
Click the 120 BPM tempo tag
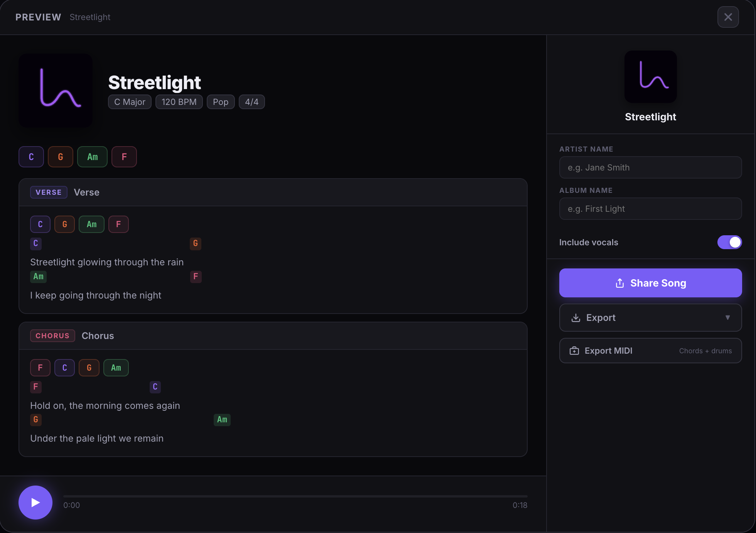(x=179, y=102)
